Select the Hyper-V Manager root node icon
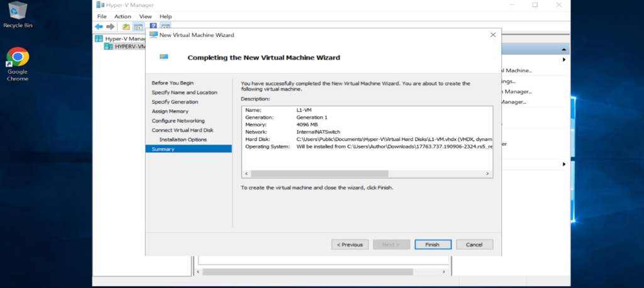 (99, 38)
